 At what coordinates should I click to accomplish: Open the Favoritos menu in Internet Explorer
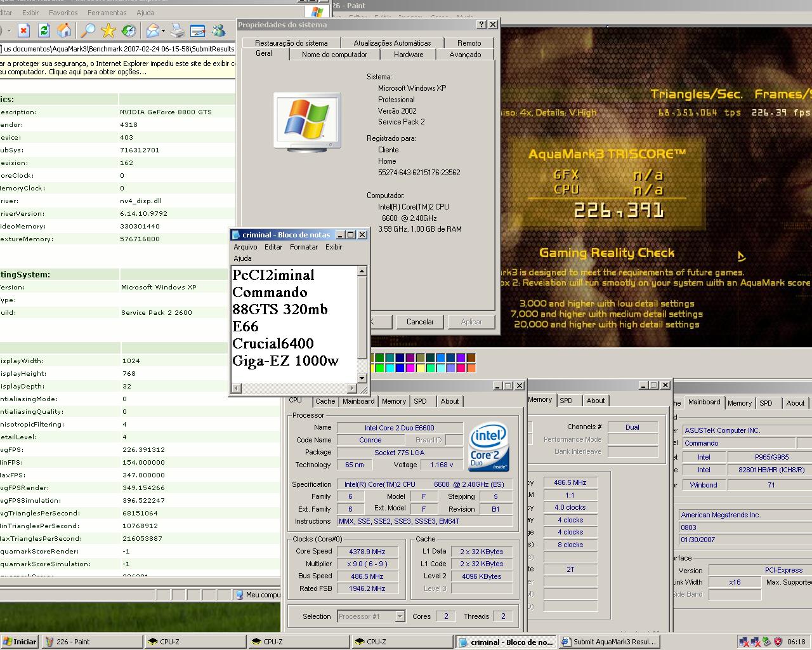pyautogui.click(x=63, y=13)
